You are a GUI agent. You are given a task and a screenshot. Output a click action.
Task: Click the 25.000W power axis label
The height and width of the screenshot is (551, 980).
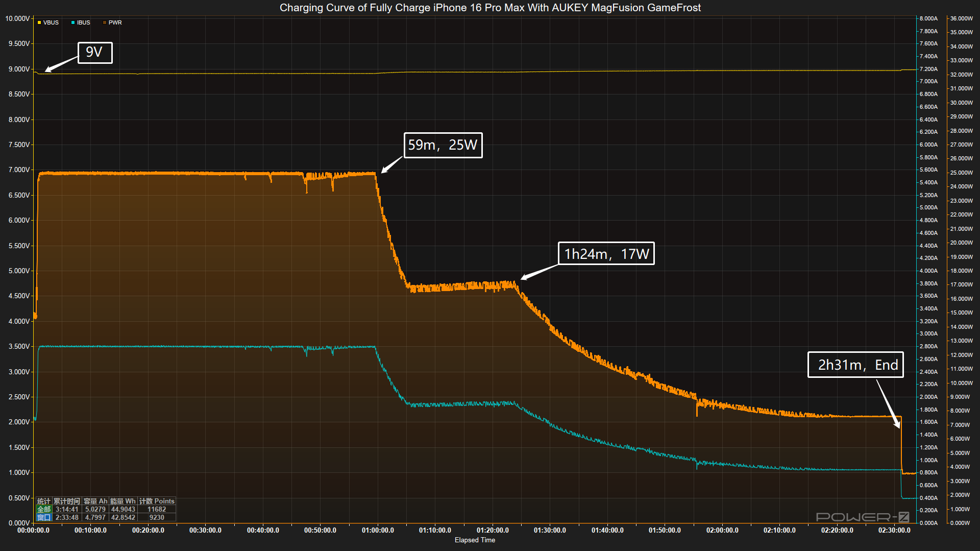962,173
